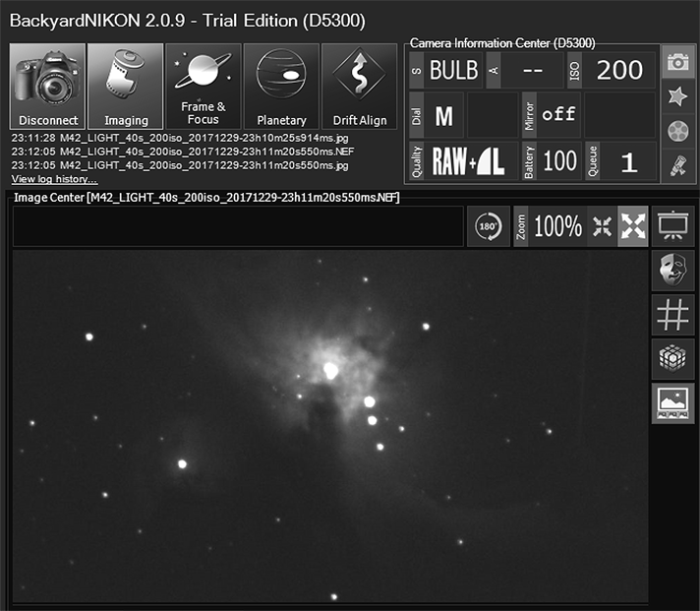This screenshot has height=611, width=700.
Task: Change the BULB shutter setting
Action: point(445,70)
